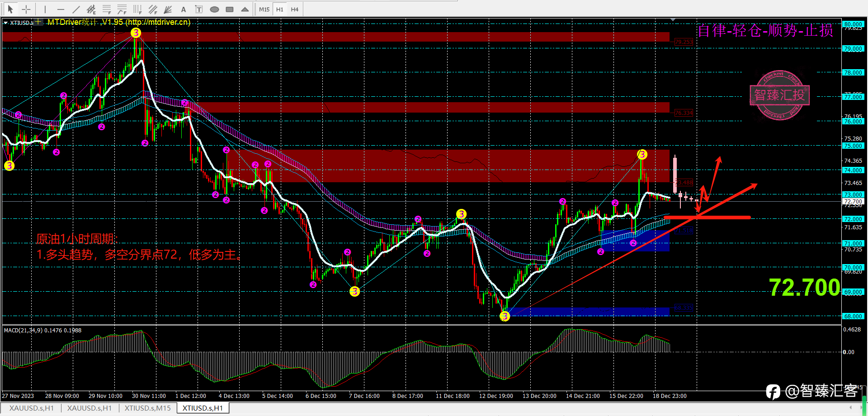Select the Trendline drawing tool
The width and height of the screenshot is (868, 416).
point(76,9)
